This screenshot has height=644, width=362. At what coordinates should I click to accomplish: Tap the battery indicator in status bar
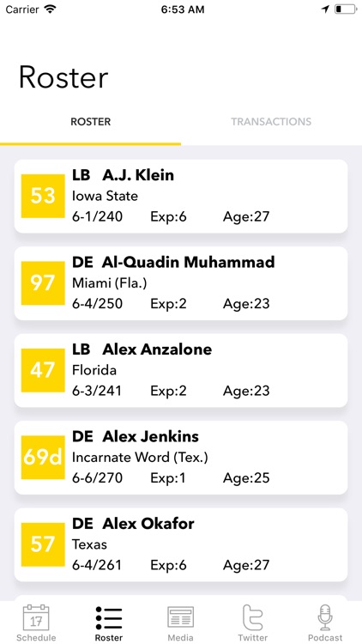345,9
